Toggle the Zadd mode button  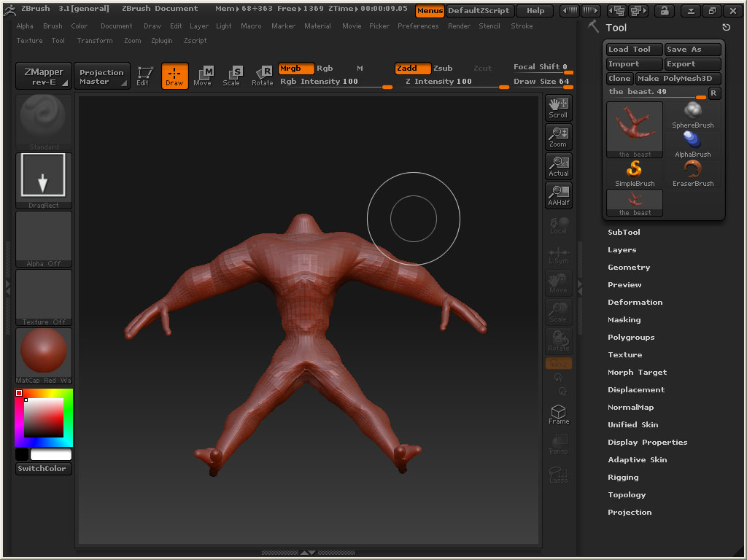point(412,69)
